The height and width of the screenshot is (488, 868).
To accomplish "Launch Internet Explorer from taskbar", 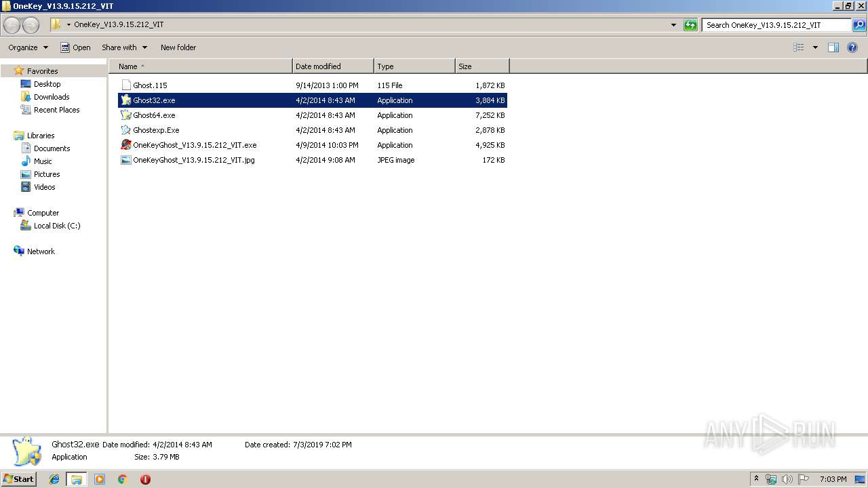I will coord(54,479).
